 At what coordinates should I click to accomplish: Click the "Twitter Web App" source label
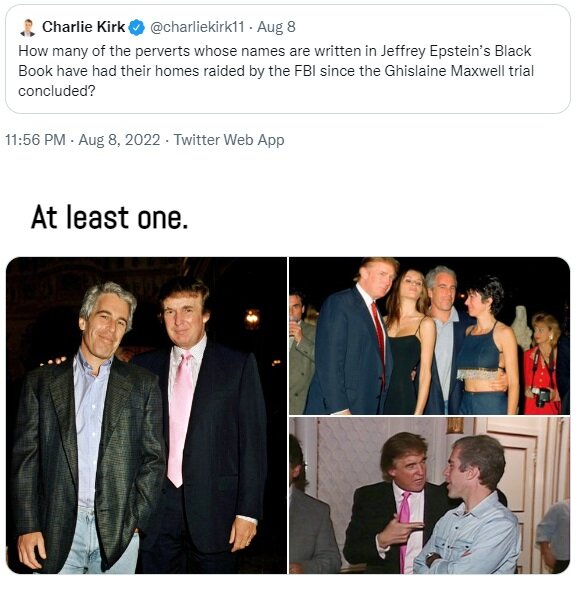(x=229, y=139)
